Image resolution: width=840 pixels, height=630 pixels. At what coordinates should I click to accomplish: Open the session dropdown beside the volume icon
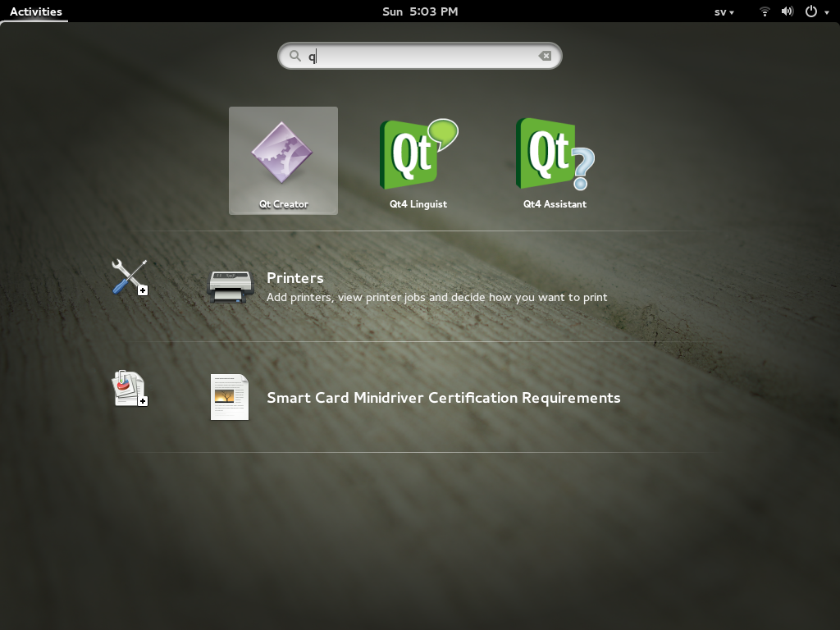pos(826,12)
